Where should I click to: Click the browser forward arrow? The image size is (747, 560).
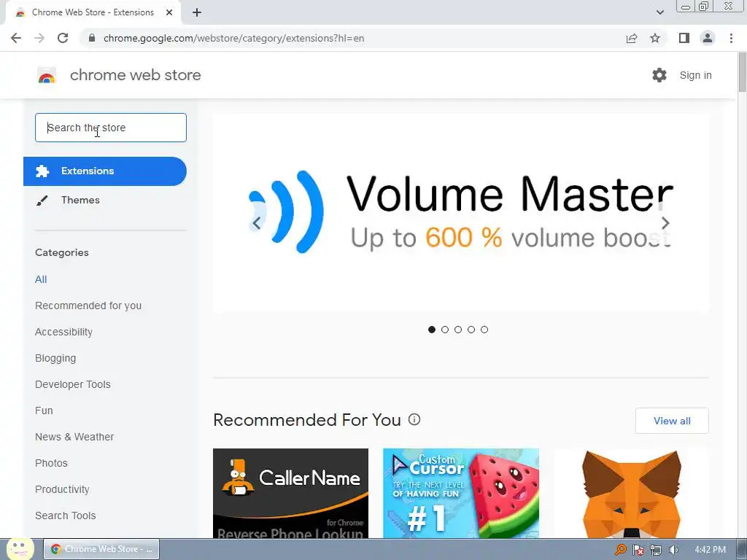pos(39,38)
